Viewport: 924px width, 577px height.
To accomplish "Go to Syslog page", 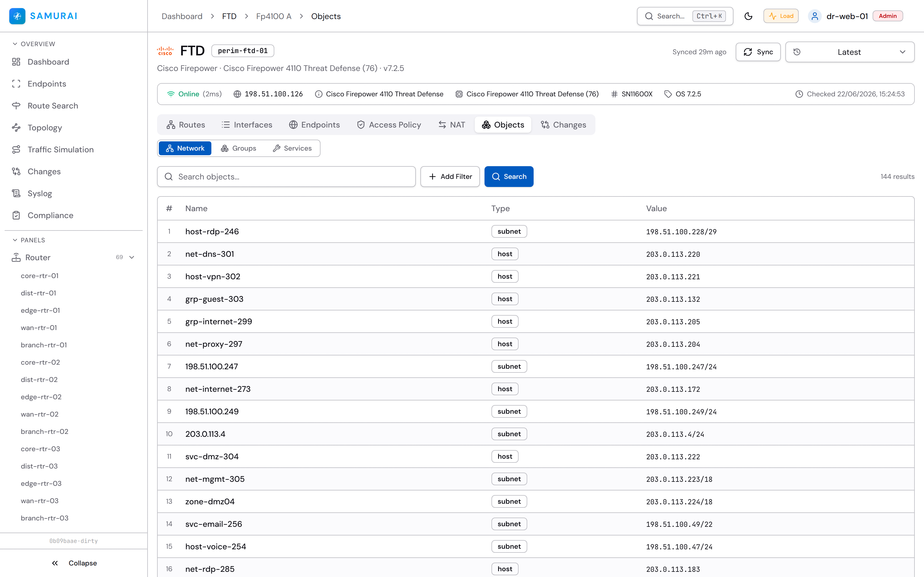I will pos(40,194).
